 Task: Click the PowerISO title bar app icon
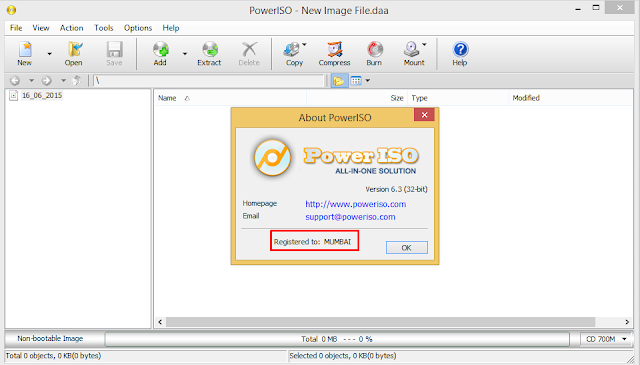pos(11,10)
